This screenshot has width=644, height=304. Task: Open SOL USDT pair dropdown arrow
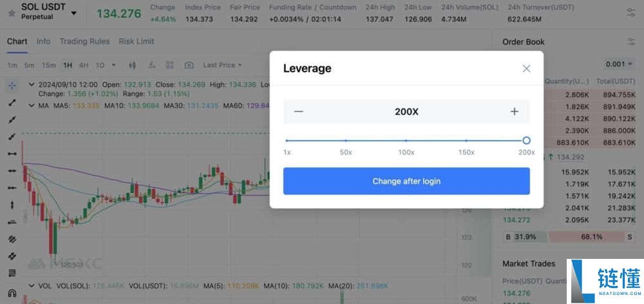74,13
